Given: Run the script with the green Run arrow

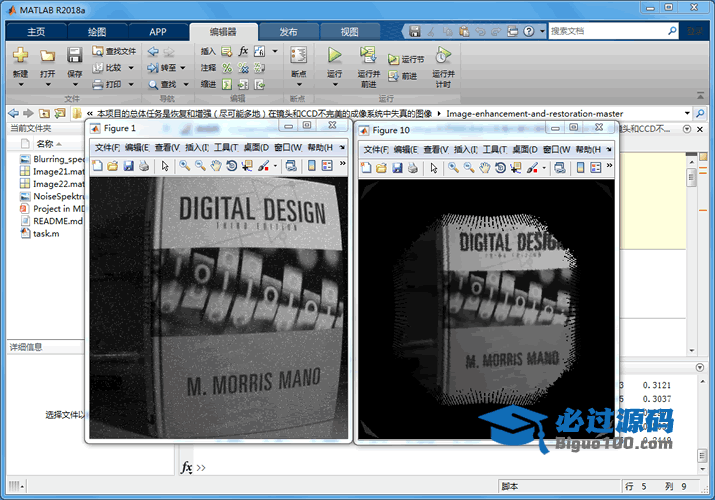Looking at the screenshot, I should coord(334,55).
